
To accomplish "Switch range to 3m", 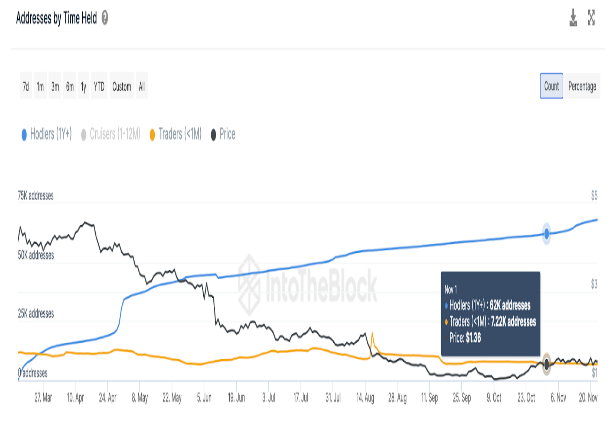I will click(55, 87).
